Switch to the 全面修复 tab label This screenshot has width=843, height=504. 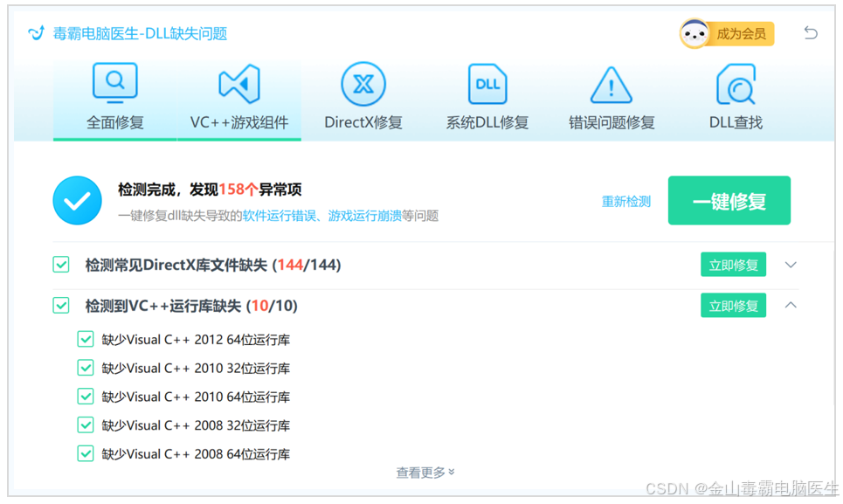(x=115, y=122)
